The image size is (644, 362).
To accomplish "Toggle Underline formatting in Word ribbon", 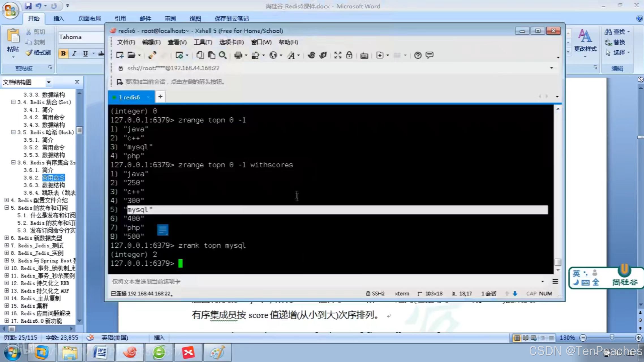I will coord(85,53).
